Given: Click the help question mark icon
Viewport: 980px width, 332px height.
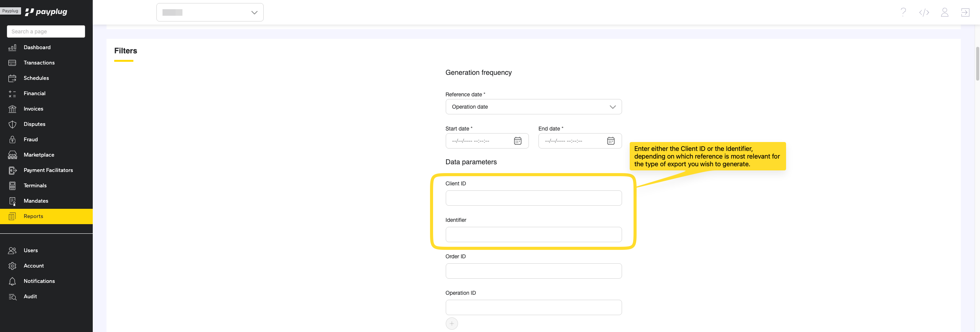Looking at the screenshot, I should (x=903, y=12).
